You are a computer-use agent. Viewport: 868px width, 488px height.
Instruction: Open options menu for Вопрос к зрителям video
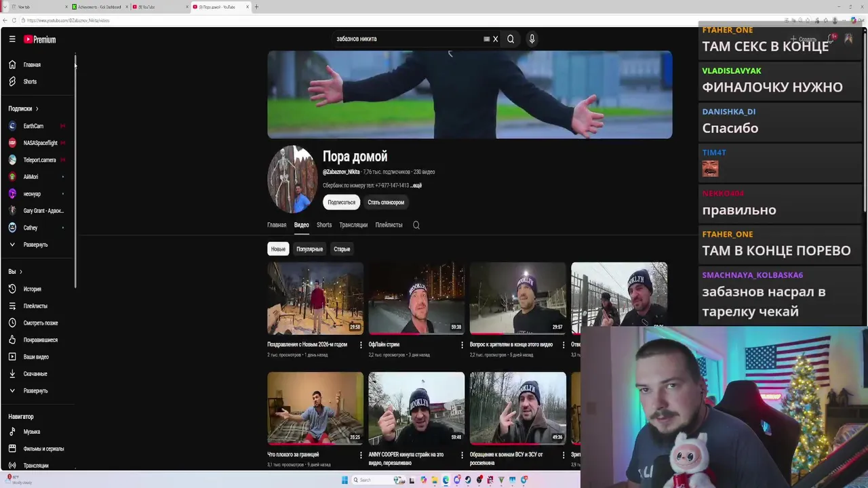tap(563, 345)
